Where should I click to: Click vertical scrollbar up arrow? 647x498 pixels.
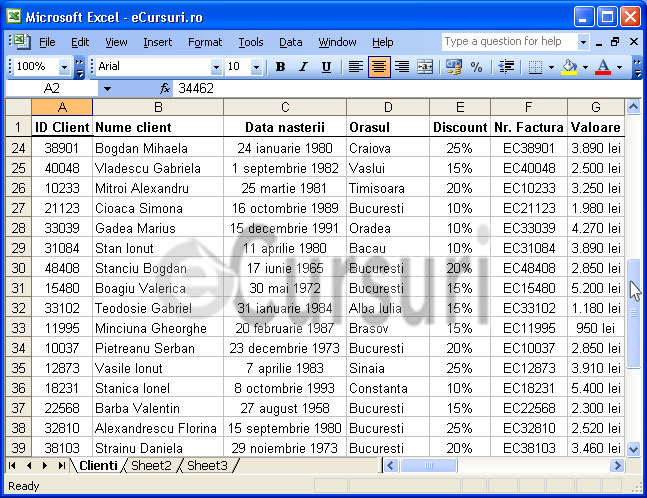pos(633,107)
